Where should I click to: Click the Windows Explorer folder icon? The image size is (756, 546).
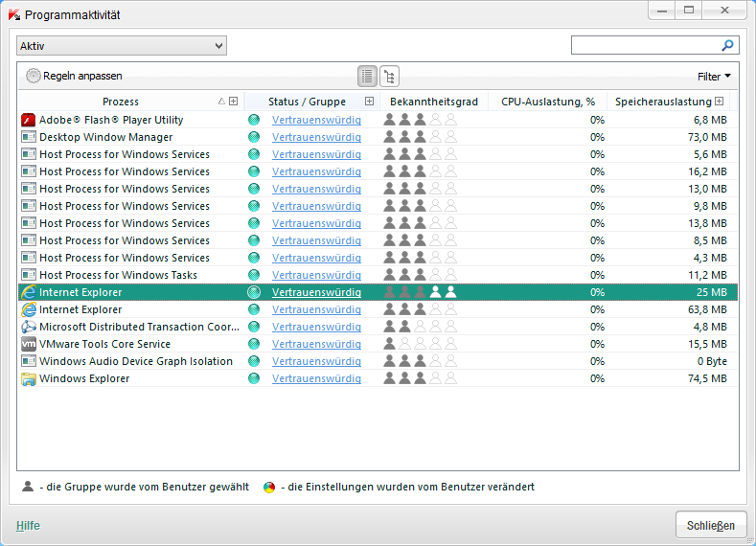[x=29, y=378]
